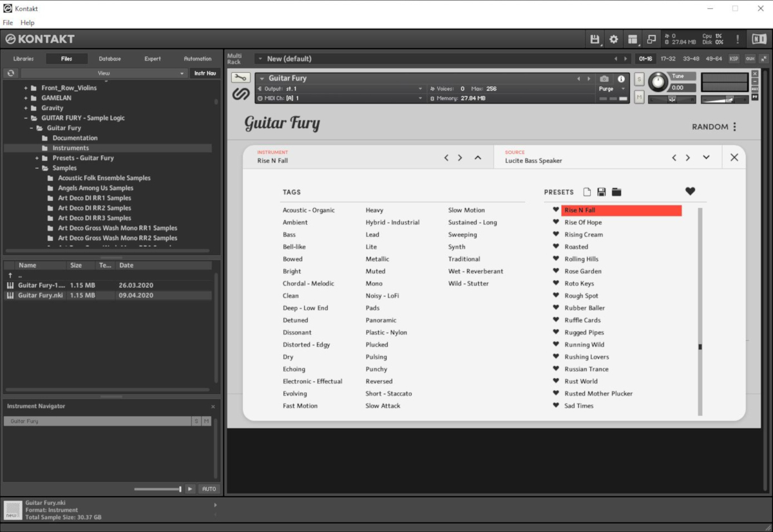Click the RANDOM button
Image resolution: width=773 pixels, height=532 pixels.
point(710,127)
